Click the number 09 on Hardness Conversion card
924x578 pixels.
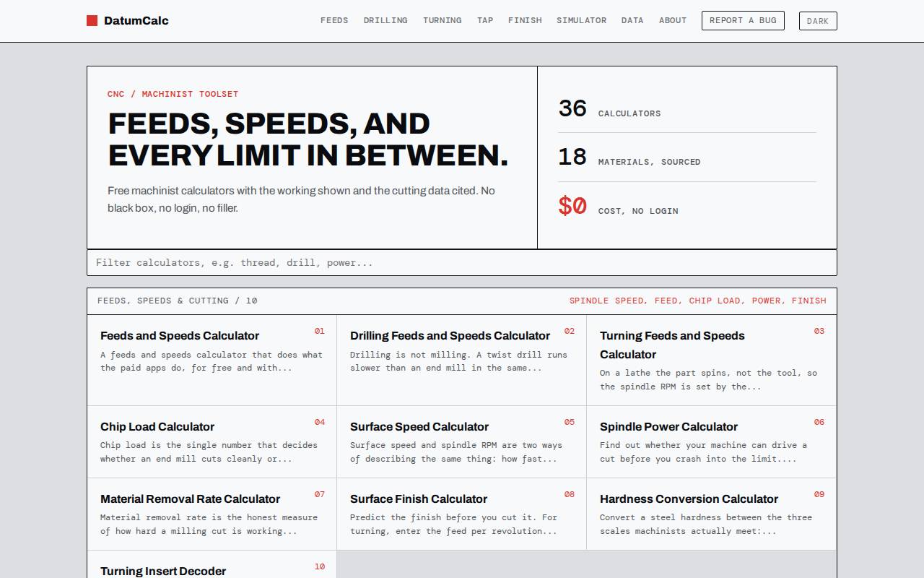coord(819,494)
